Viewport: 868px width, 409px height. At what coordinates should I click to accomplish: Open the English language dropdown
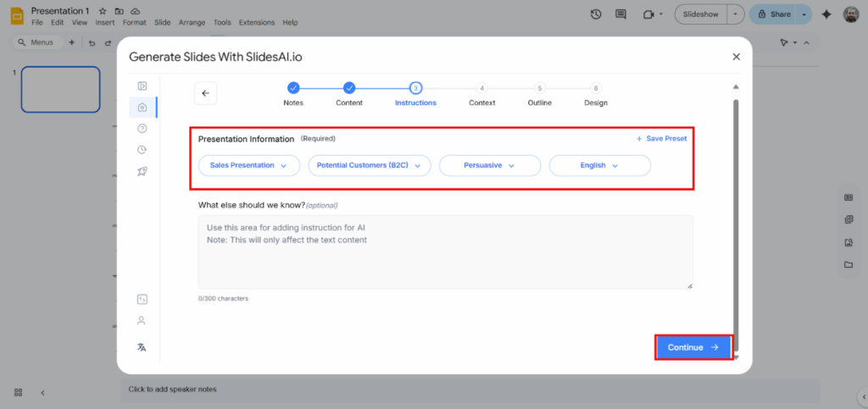pyautogui.click(x=599, y=166)
